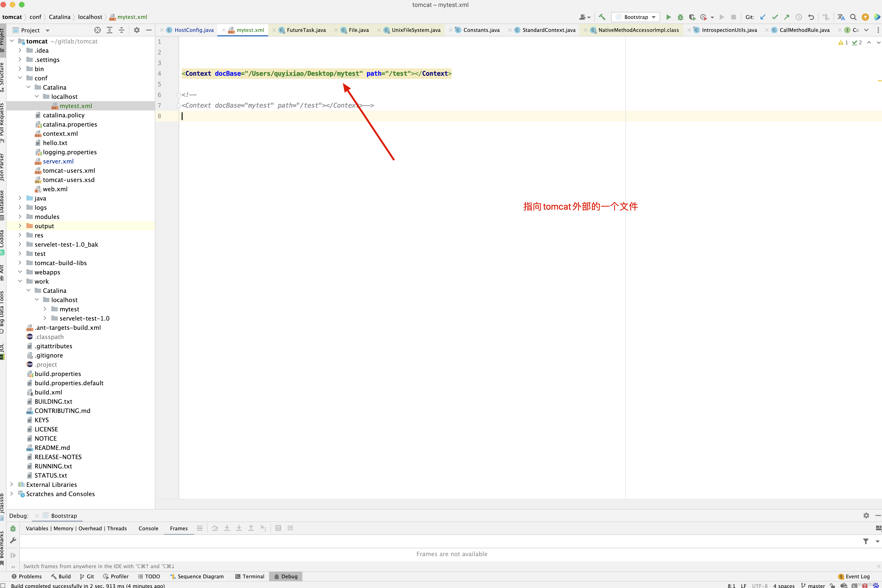
Task: Click Git update project arrow icon
Action: click(763, 17)
